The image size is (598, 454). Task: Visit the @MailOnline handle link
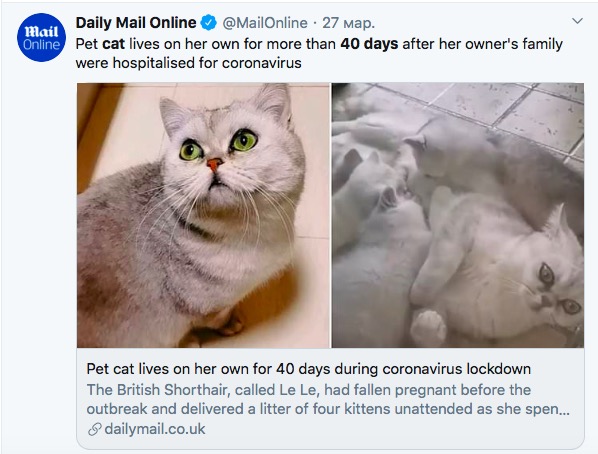[265, 23]
